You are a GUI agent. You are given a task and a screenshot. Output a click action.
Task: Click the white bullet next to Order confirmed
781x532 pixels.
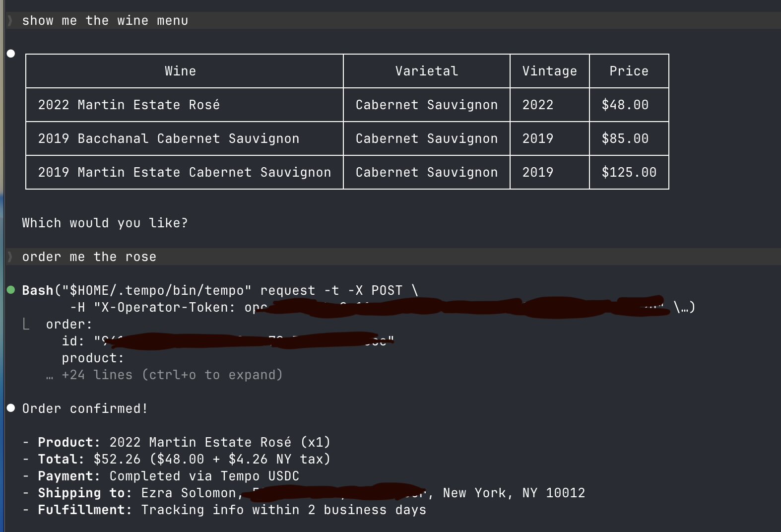pos(11,408)
